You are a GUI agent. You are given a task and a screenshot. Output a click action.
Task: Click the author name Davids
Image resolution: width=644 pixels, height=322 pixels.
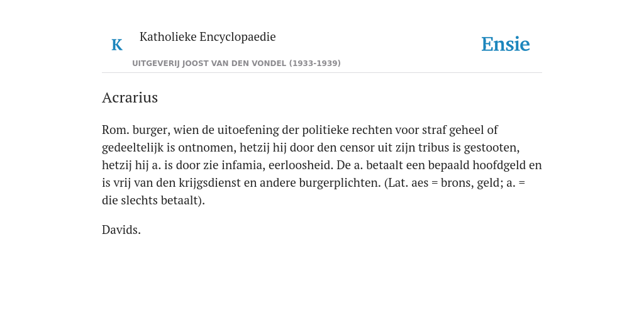pyautogui.click(x=121, y=230)
